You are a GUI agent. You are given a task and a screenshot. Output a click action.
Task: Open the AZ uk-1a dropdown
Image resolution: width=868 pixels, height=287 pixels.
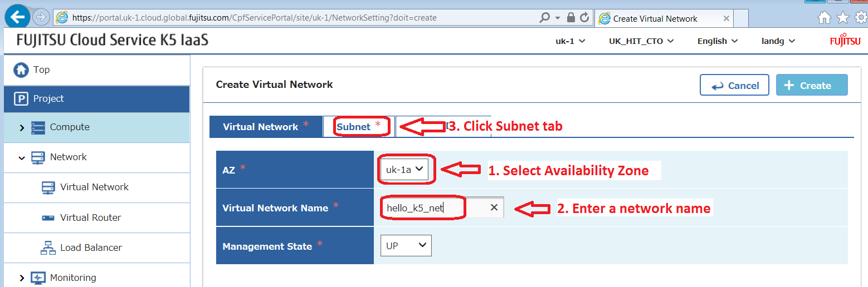point(406,170)
